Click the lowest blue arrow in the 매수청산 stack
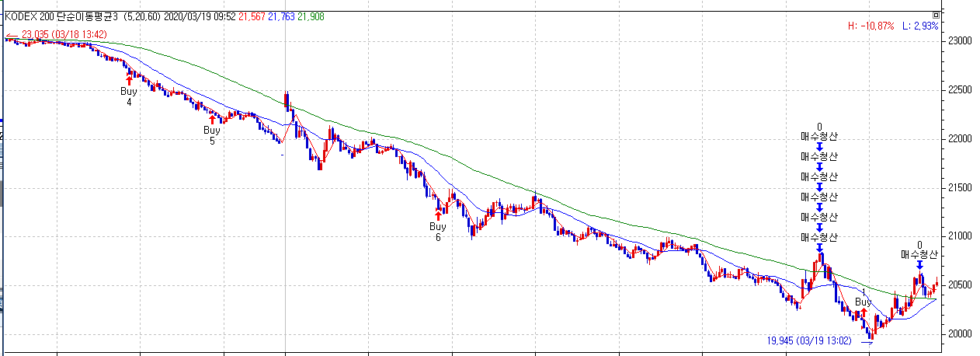The image size is (980, 356). coord(819,247)
